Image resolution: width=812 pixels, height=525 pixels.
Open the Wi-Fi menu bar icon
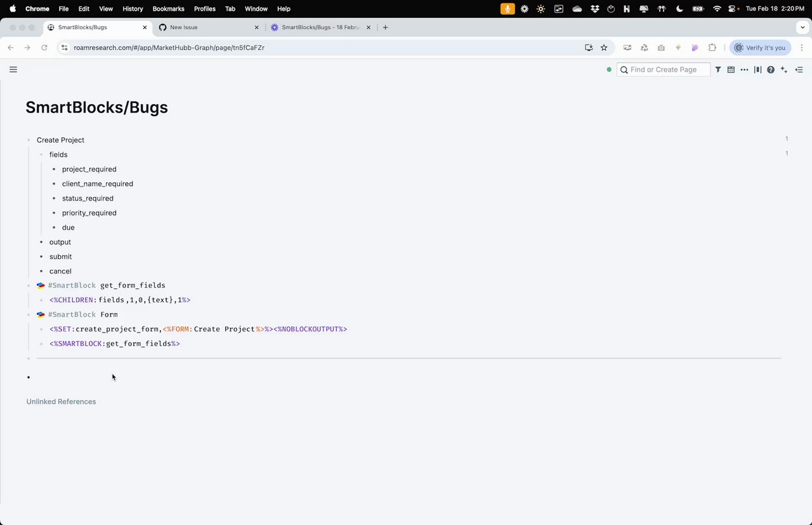[717, 9]
